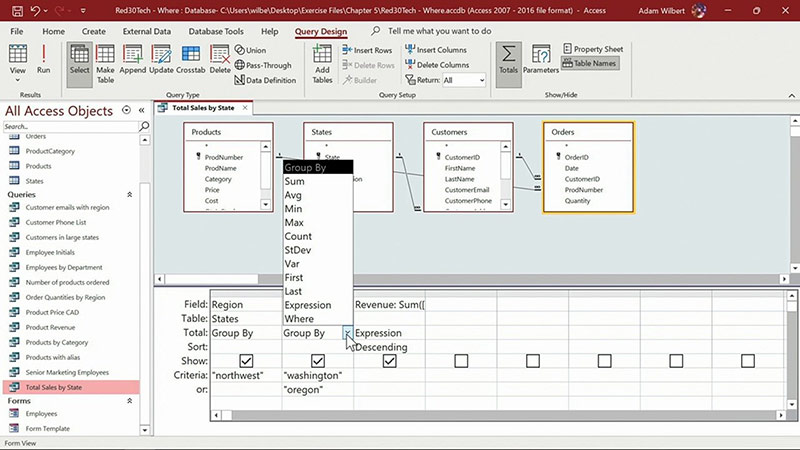Check Show box in third empty column
Screen dimensions: 800x450
point(605,361)
